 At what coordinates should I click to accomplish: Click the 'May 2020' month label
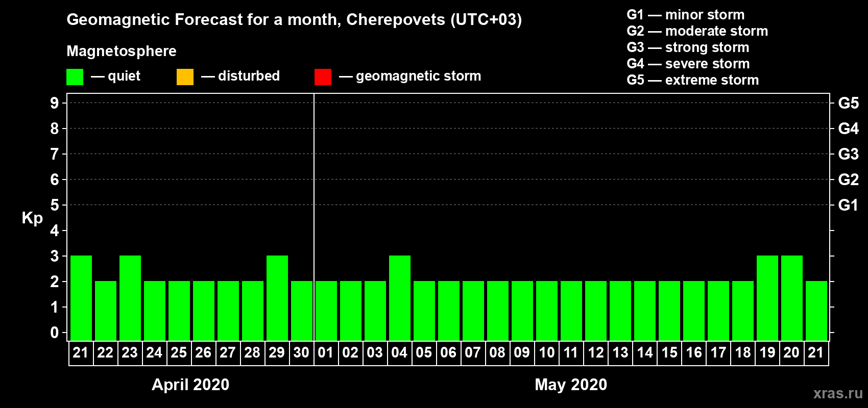click(571, 385)
